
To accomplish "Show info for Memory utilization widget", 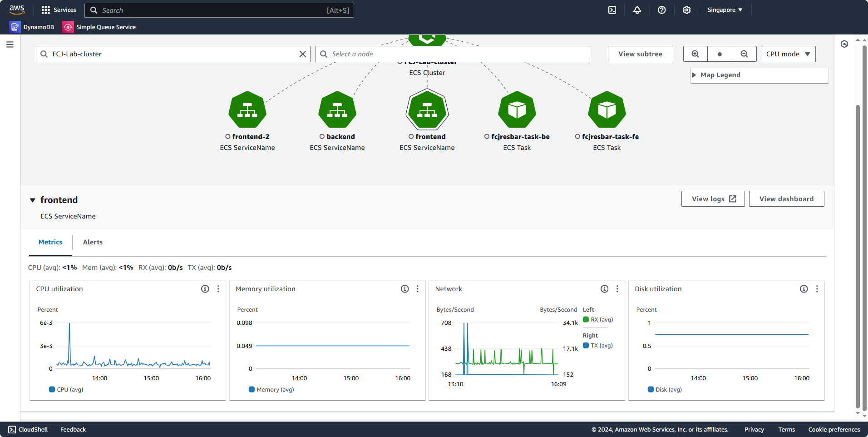I will point(405,289).
